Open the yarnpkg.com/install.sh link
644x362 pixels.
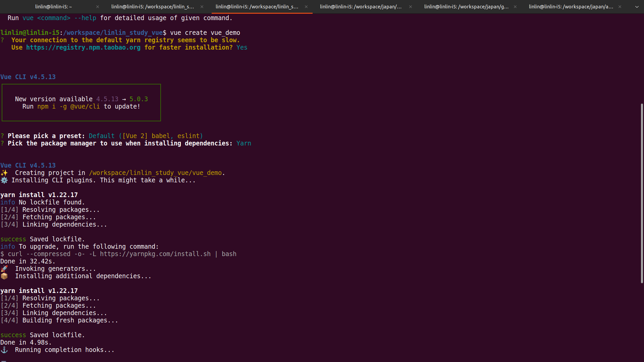[x=155, y=254]
